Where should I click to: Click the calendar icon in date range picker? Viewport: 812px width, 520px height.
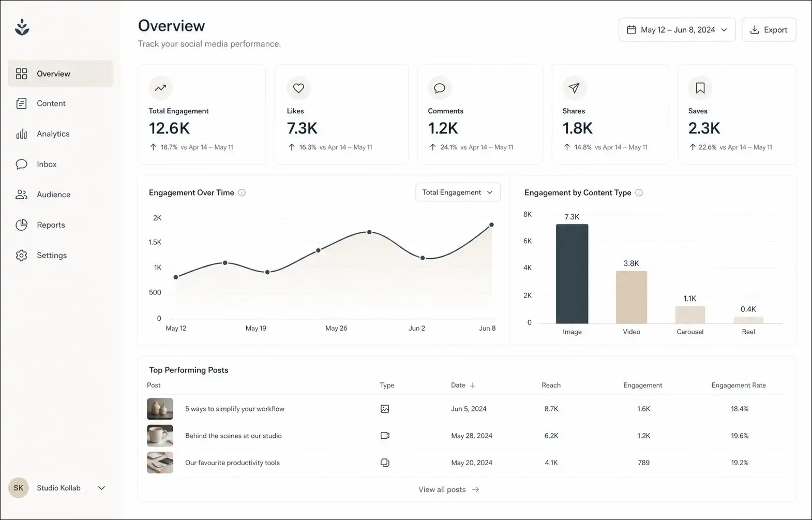[x=631, y=30]
